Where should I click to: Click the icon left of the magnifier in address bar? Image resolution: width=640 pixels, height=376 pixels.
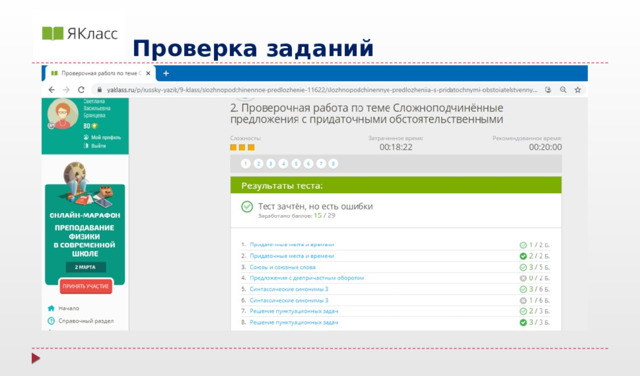[x=548, y=90]
